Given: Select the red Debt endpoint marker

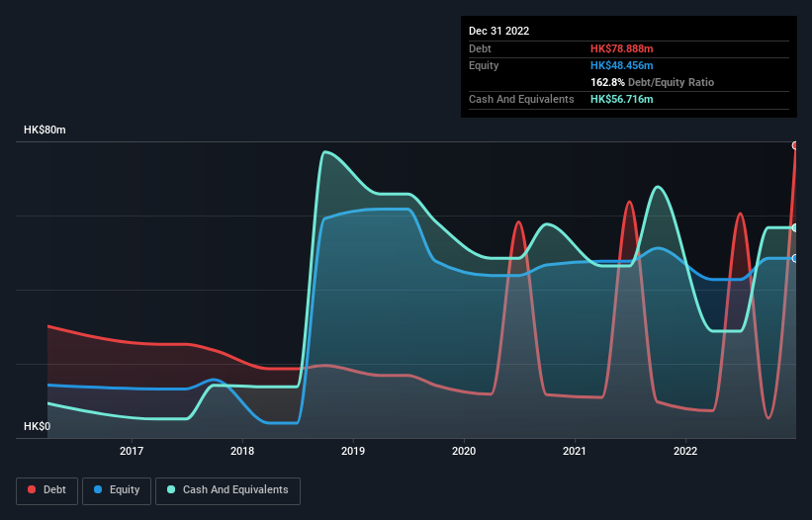Looking at the screenshot, I should pyautogui.click(x=795, y=145).
